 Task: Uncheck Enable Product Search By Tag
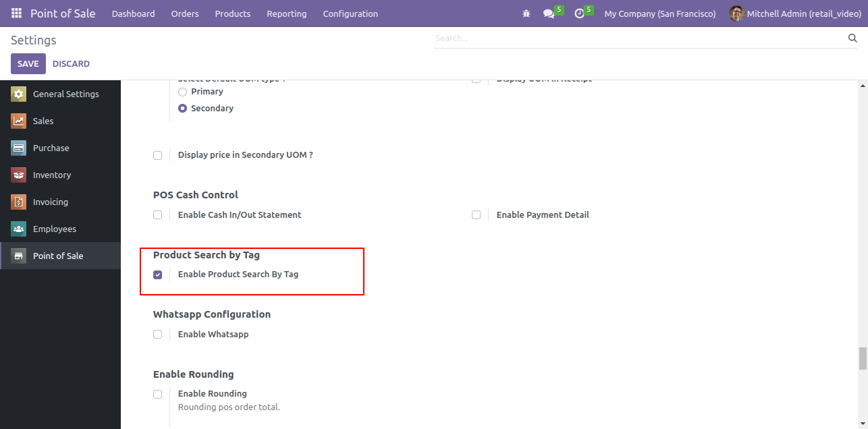[x=157, y=275]
